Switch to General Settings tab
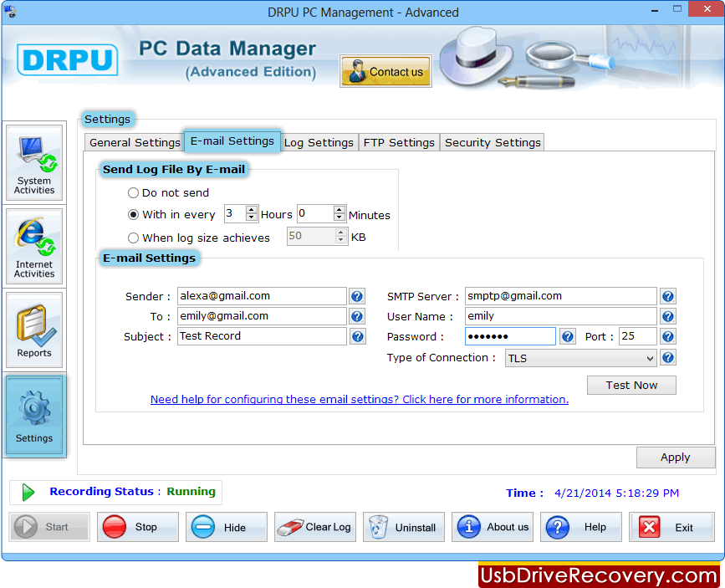 pyautogui.click(x=135, y=142)
